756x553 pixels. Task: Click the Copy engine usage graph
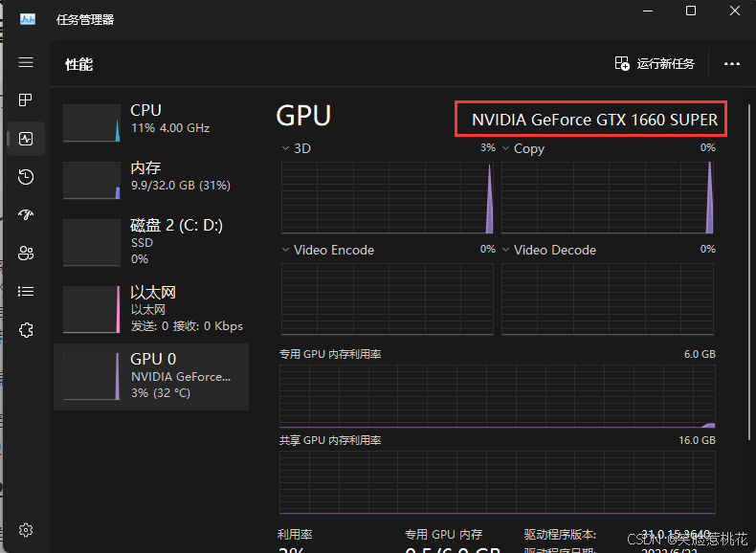point(608,198)
